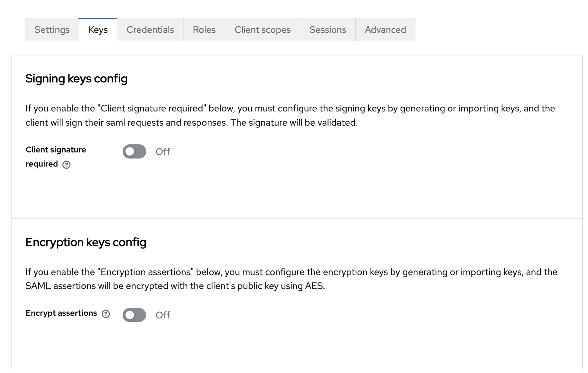588x373 pixels.
Task: View the Sessions tab
Action: [x=327, y=30]
